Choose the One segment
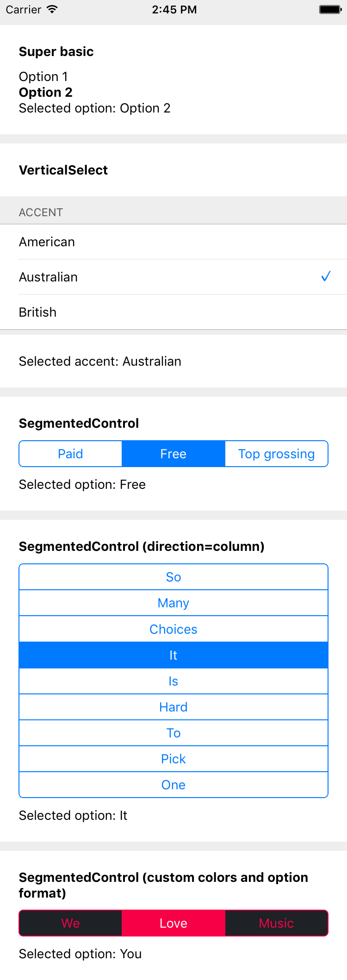This screenshot has width=347, height=980. point(173,785)
